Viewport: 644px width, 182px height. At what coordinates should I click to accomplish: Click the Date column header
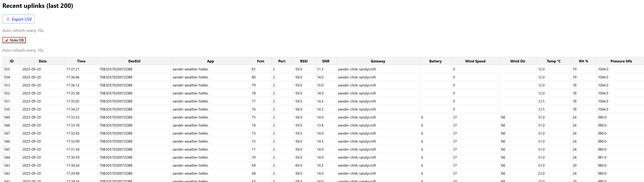(43, 61)
